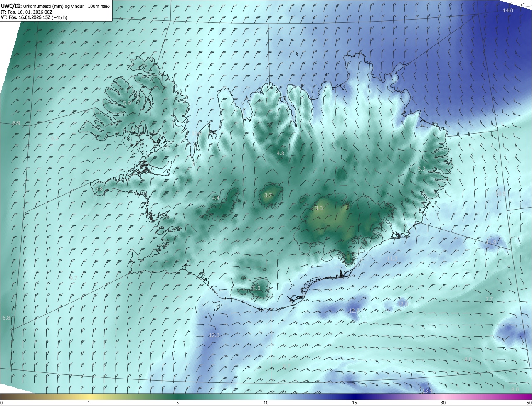
Task: Click the 5.9 value on the Westfjords
Action: pyautogui.click(x=127, y=103)
